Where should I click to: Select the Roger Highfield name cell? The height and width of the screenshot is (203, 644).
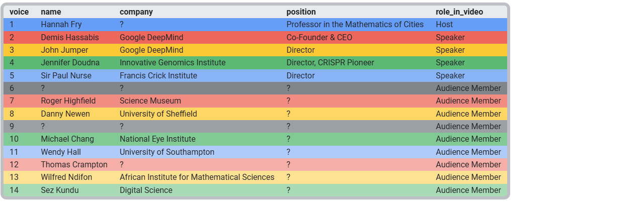point(68,101)
